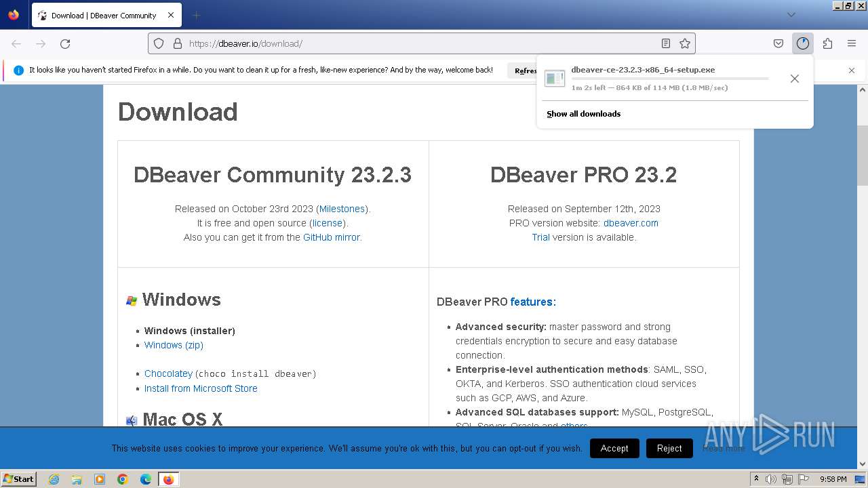
Task: Switch to the Firefox taskbar button
Action: (x=168, y=479)
